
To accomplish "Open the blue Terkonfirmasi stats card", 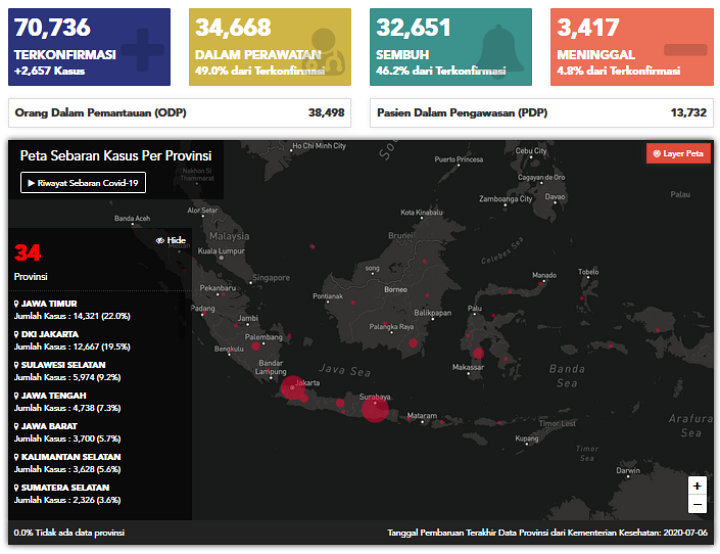I will click(89, 47).
